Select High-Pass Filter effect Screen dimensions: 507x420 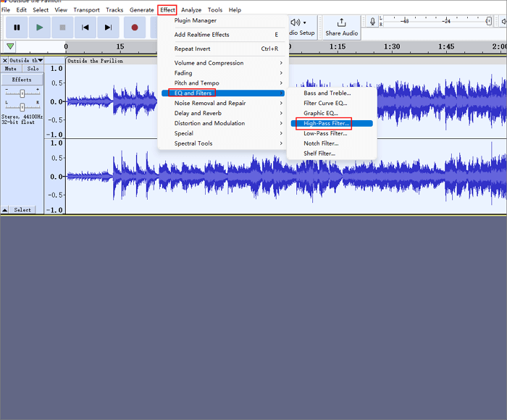pos(332,123)
